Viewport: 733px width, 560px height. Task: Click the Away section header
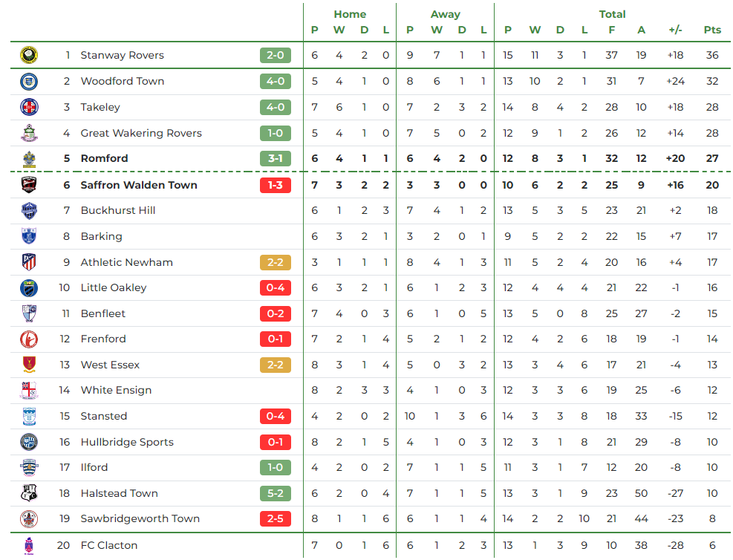coord(446,15)
